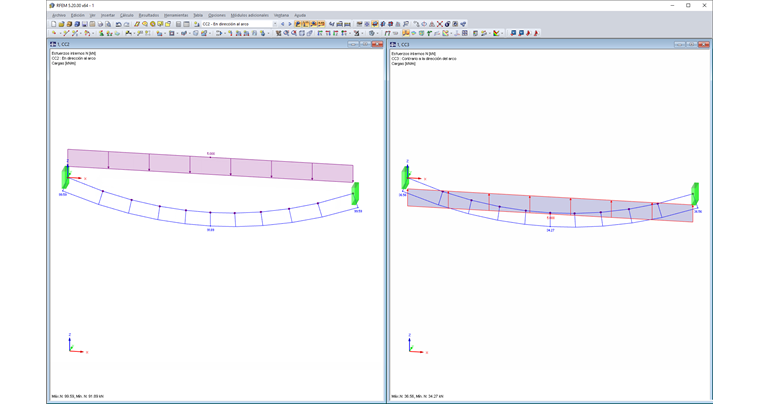Open the Archivo menu
This screenshot has height=404, width=760.
pos(59,15)
